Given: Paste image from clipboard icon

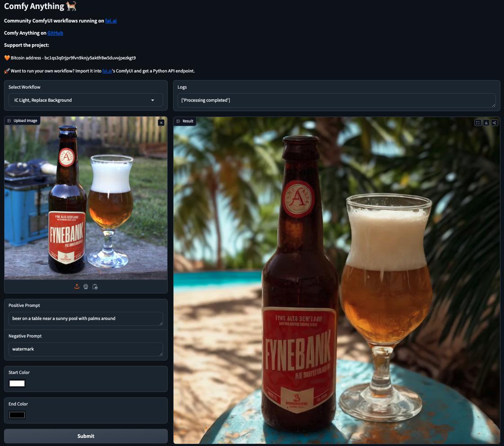Looking at the screenshot, I should tap(95, 286).
